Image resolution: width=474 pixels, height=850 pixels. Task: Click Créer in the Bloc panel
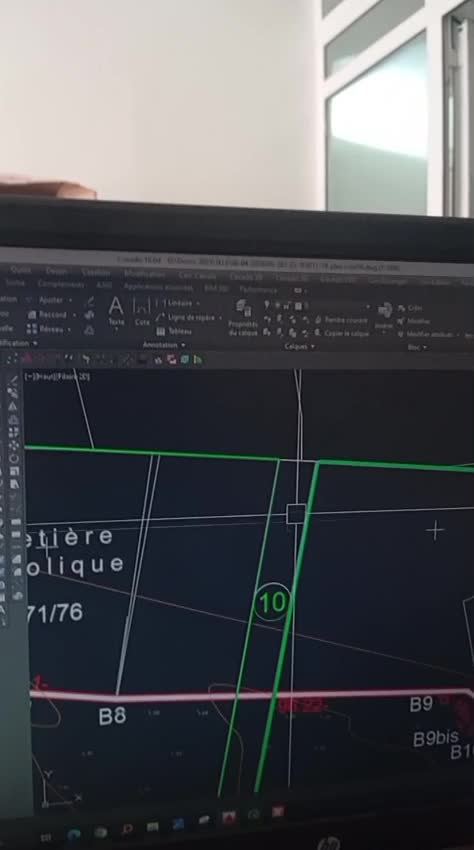(x=410, y=307)
